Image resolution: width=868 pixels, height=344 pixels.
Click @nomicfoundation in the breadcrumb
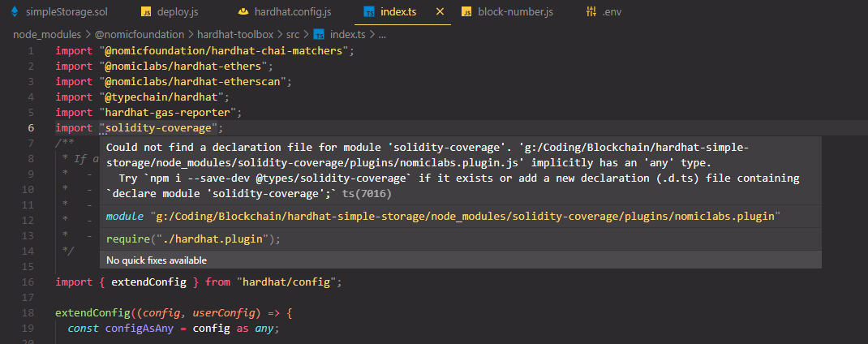(140, 34)
